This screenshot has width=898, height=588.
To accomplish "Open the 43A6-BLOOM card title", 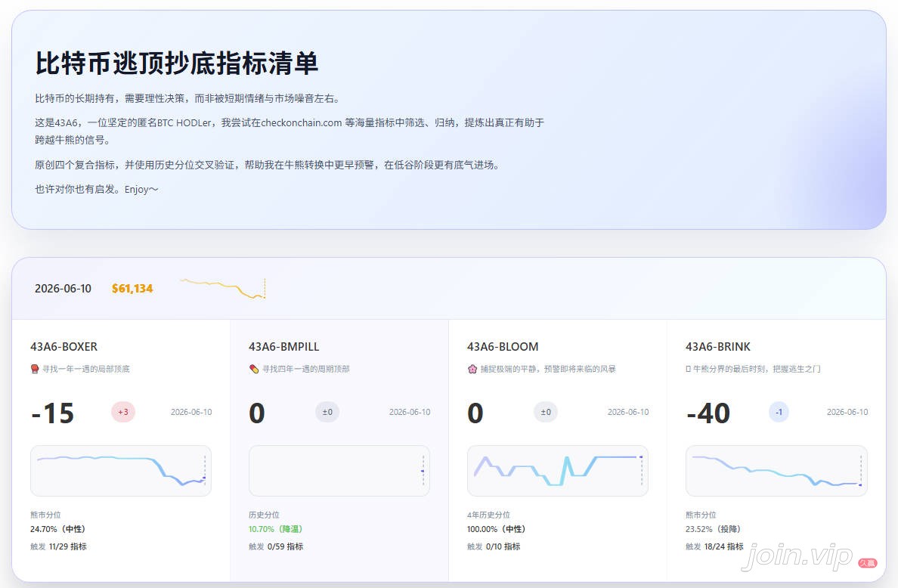I will coord(503,346).
